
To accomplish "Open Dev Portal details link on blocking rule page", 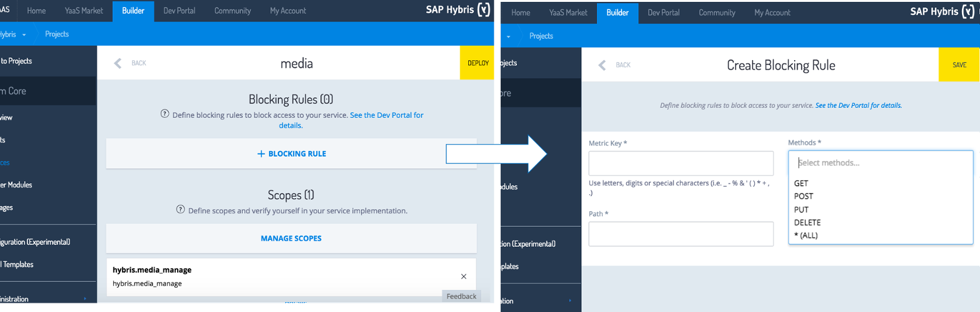I will click(x=859, y=105).
